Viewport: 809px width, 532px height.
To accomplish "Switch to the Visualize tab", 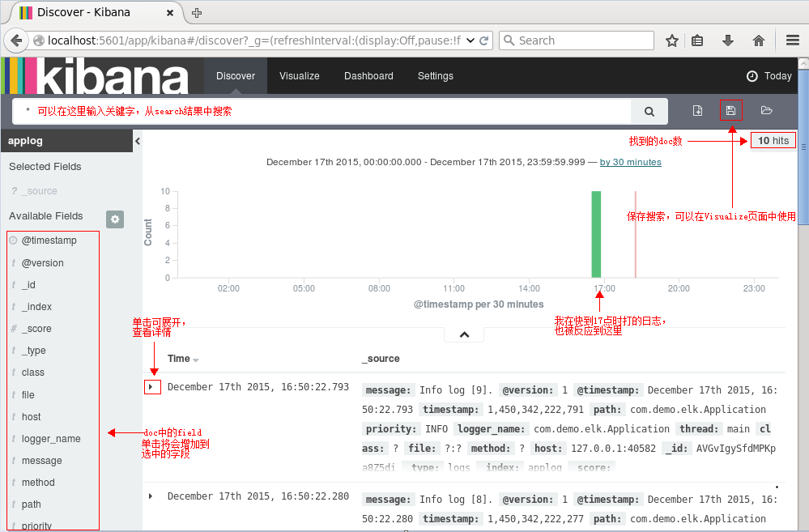I will pos(299,75).
